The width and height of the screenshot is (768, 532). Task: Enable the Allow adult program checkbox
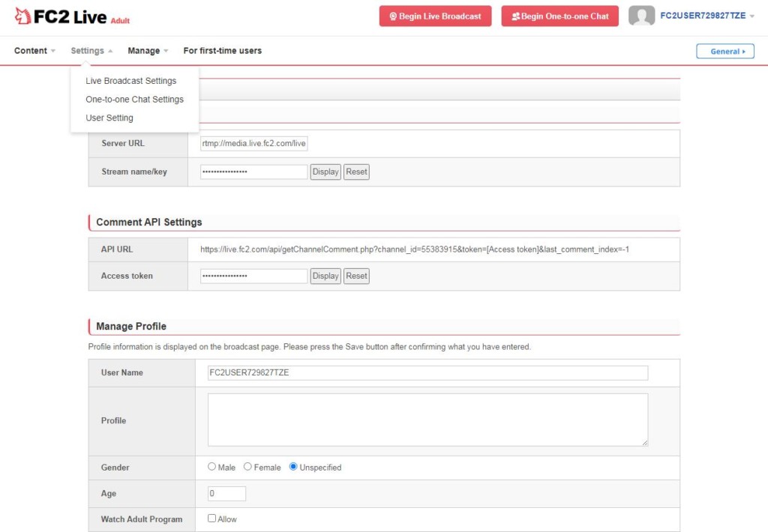(211, 519)
